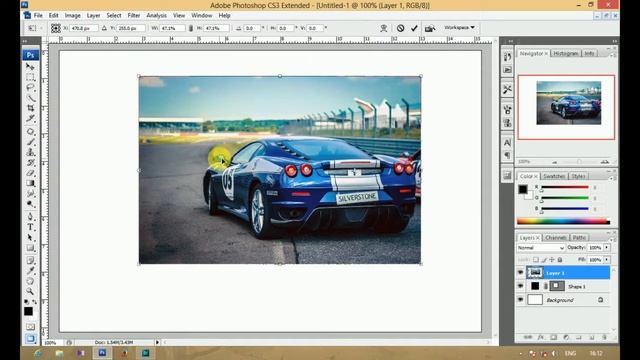Viewport: 640px width, 360px height.
Task: Select the Brush tool
Action: point(30,142)
